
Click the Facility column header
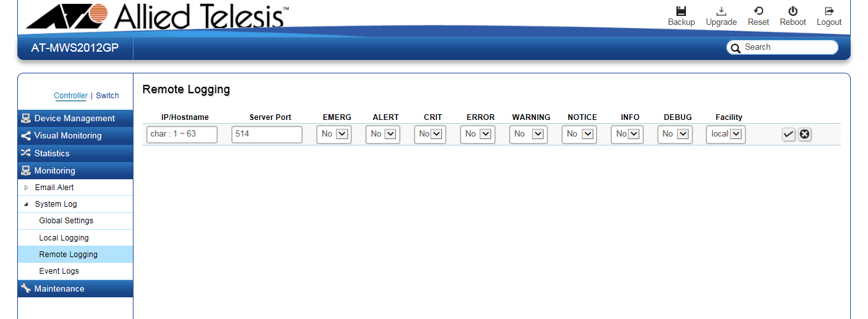tap(729, 117)
